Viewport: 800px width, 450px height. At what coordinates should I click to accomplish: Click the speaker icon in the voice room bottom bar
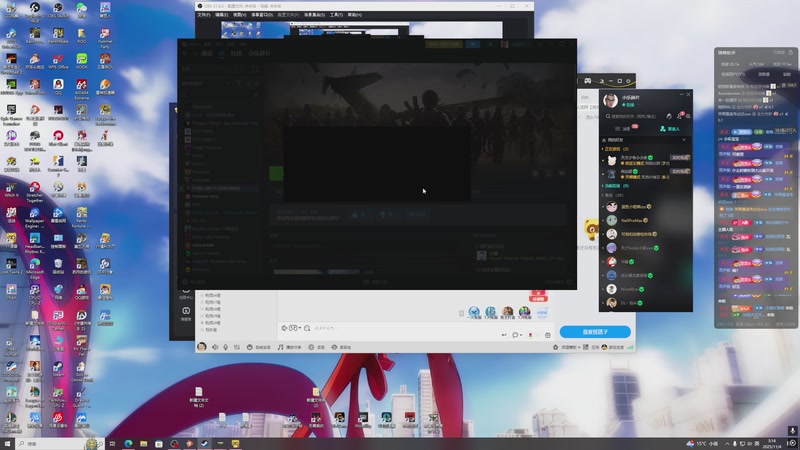215,347
